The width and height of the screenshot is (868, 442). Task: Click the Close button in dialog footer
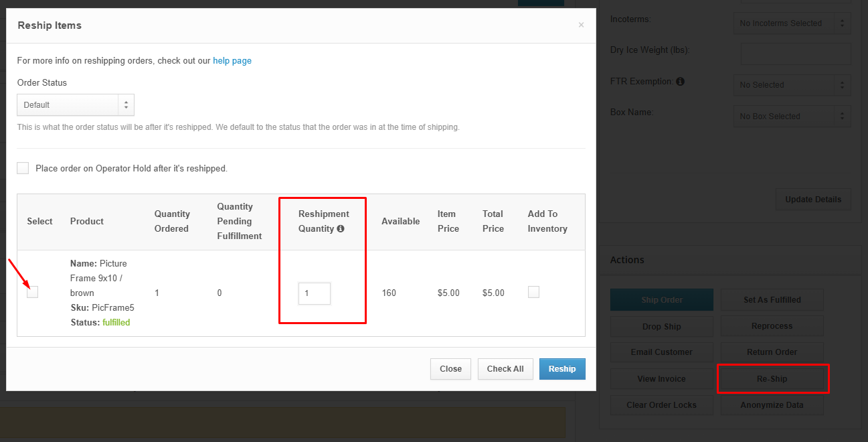(x=450, y=369)
